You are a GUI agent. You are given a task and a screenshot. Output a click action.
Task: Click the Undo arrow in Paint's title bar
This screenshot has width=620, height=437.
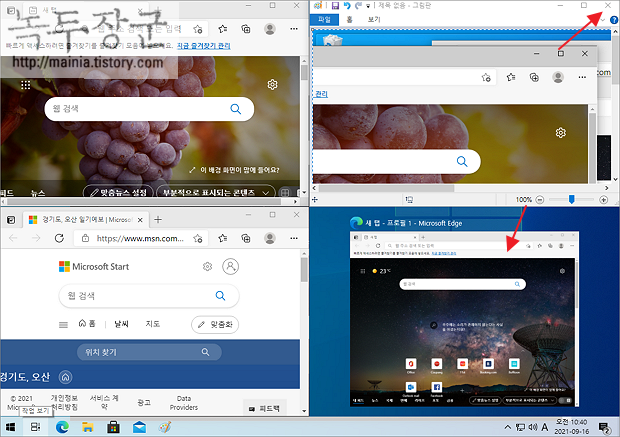click(x=347, y=6)
